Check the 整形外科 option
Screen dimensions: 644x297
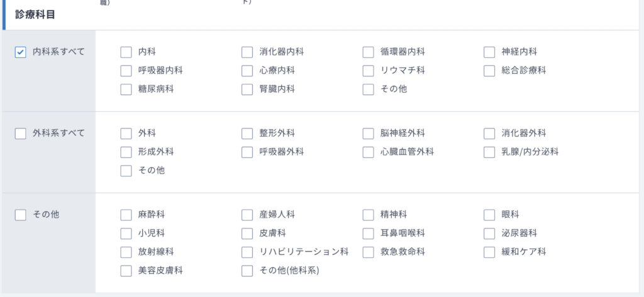(x=247, y=134)
